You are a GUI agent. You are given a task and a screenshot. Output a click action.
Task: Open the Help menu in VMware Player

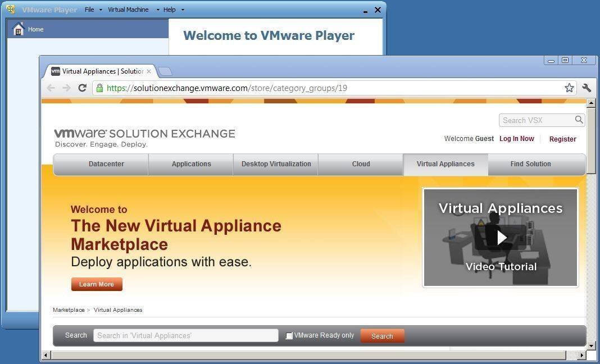pyautogui.click(x=170, y=10)
